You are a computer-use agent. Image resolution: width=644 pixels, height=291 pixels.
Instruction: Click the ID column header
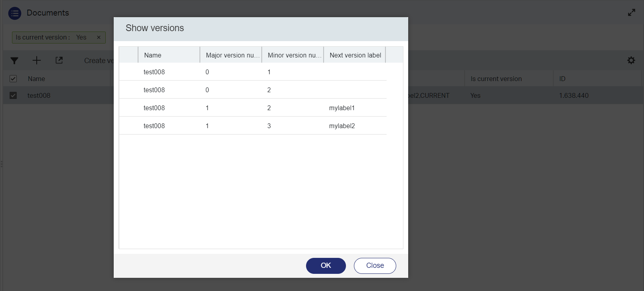click(x=562, y=79)
